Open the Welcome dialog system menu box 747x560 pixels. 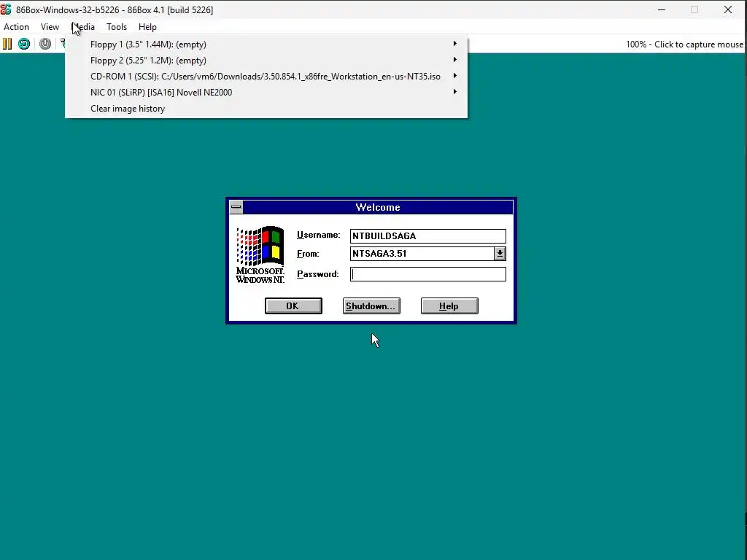click(x=236, y=207)
